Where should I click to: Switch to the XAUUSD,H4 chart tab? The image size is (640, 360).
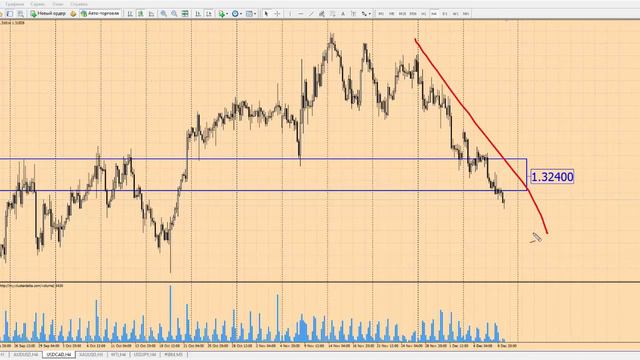91,355
